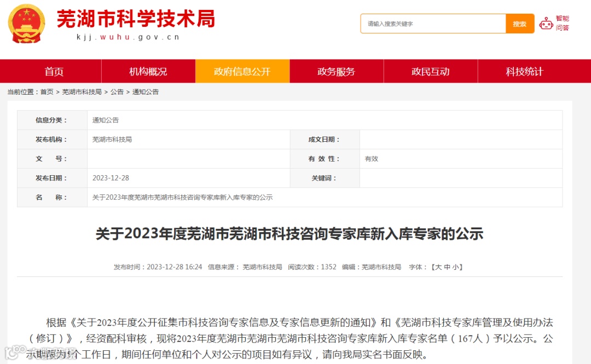Open the 科技统计 navigation tab
Viewport: 591px width, 364px height.
(x=525, y=71)
